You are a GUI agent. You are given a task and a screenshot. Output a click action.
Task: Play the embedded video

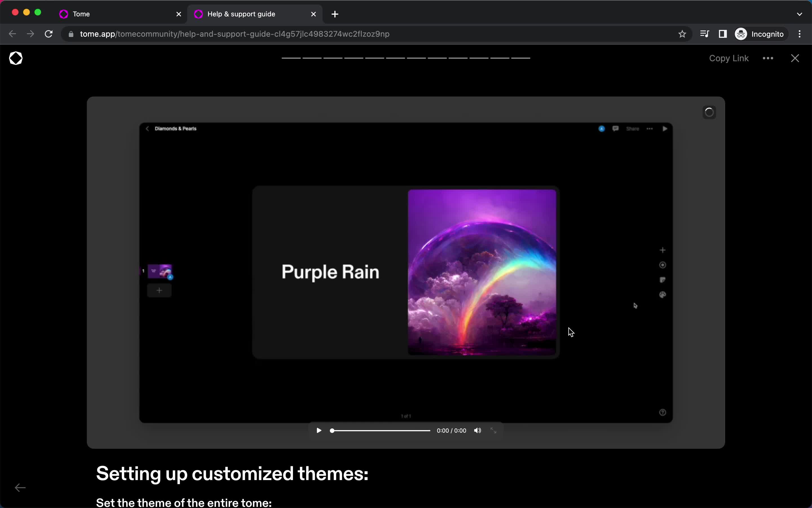pos(319,430)
